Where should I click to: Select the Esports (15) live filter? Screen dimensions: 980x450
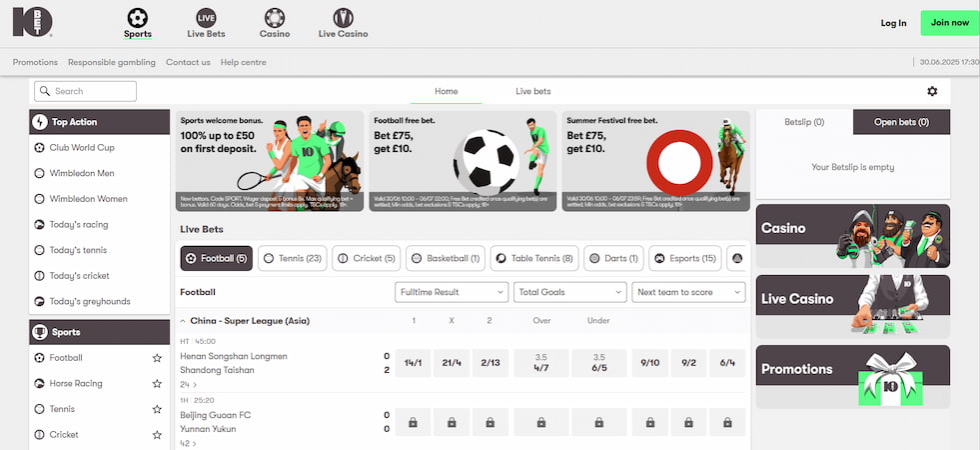(x=685, y=258)
